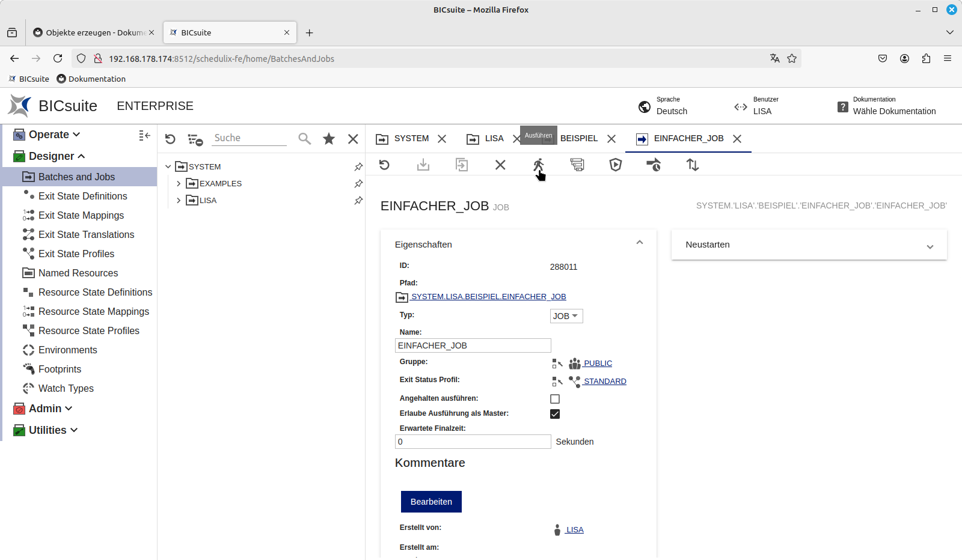Uncheck Erlaube Ausführung als Master

(555, 414)
